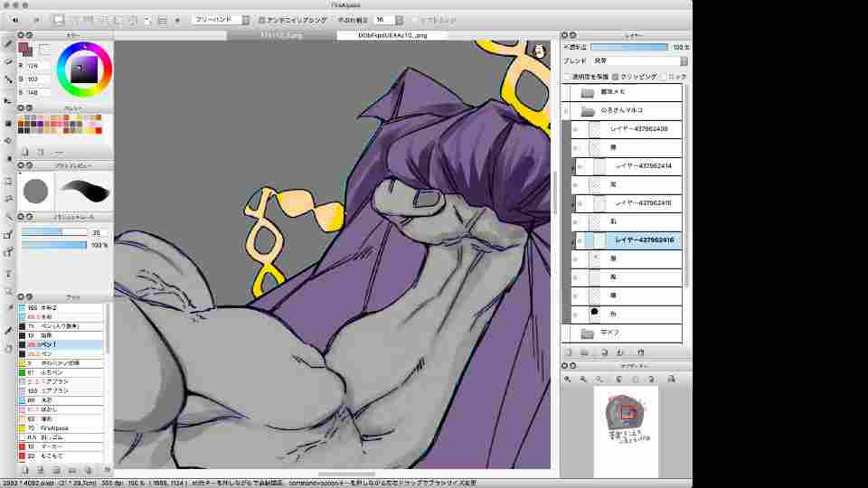Select the Bucket tool
This screenshot has width=868, height=488.
tap(8, 141)
